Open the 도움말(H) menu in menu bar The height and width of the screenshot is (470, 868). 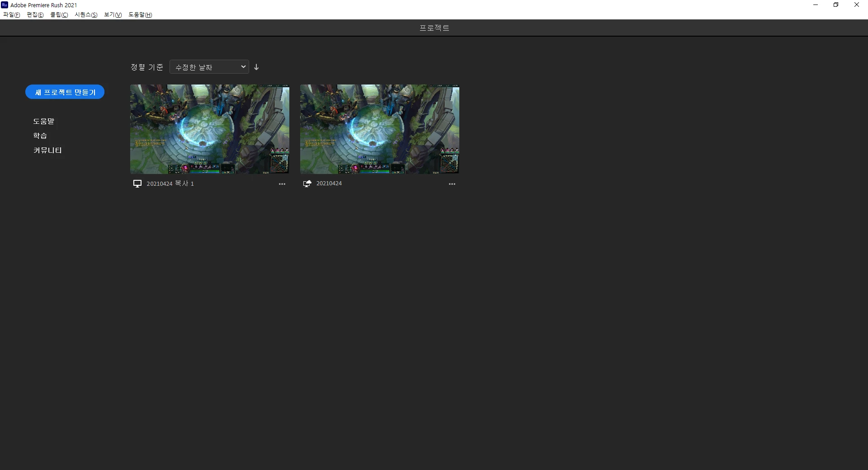point(140,14)
